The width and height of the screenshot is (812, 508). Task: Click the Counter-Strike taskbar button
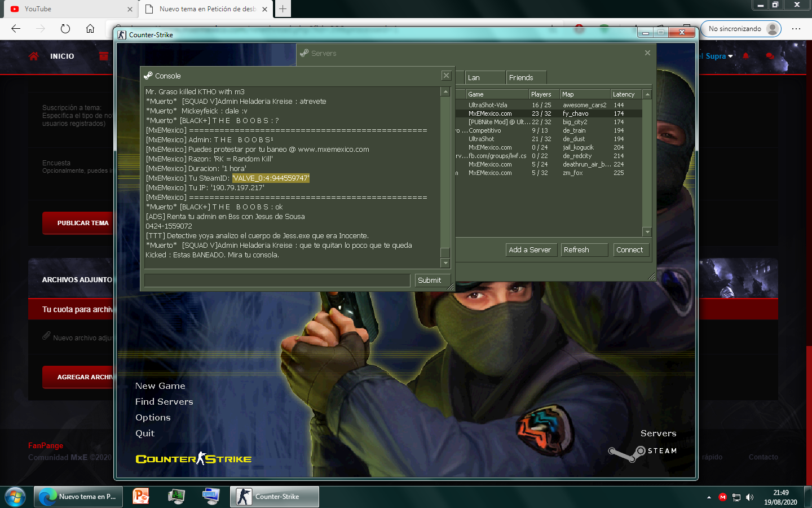pos(275,497)
